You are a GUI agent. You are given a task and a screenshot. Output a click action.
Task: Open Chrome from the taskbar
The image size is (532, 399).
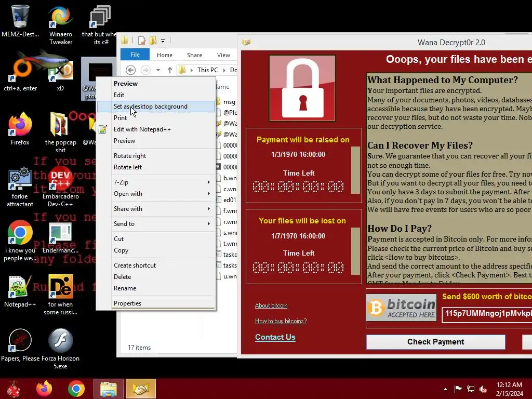(76, 389)
